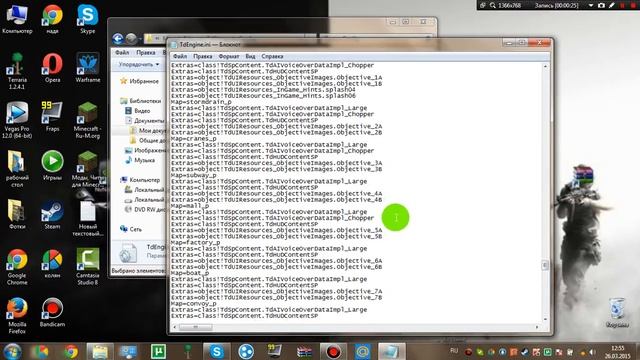Click Notepad scrollbar down arrow
Screen dimensions: 640x360
(545, 319)
